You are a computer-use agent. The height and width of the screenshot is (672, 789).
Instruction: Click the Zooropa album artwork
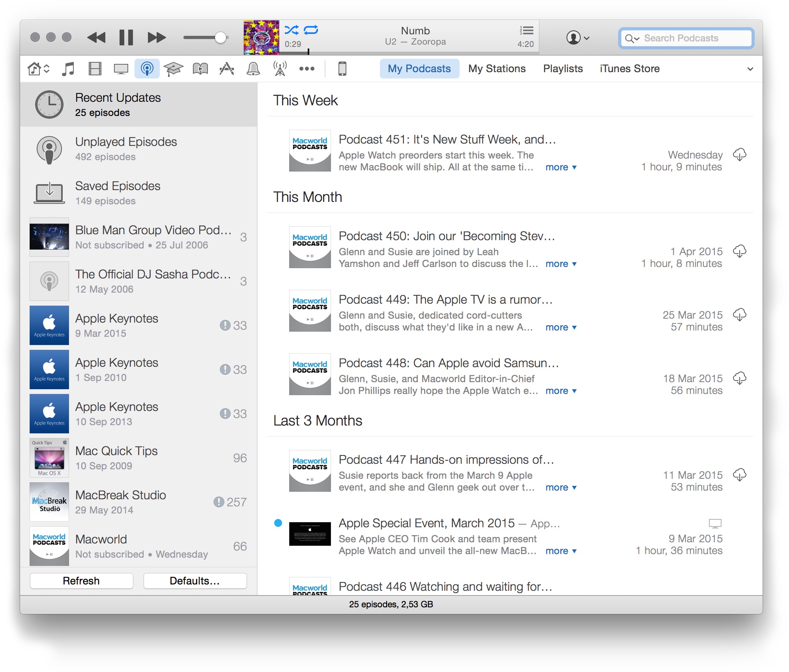[261, 37]
